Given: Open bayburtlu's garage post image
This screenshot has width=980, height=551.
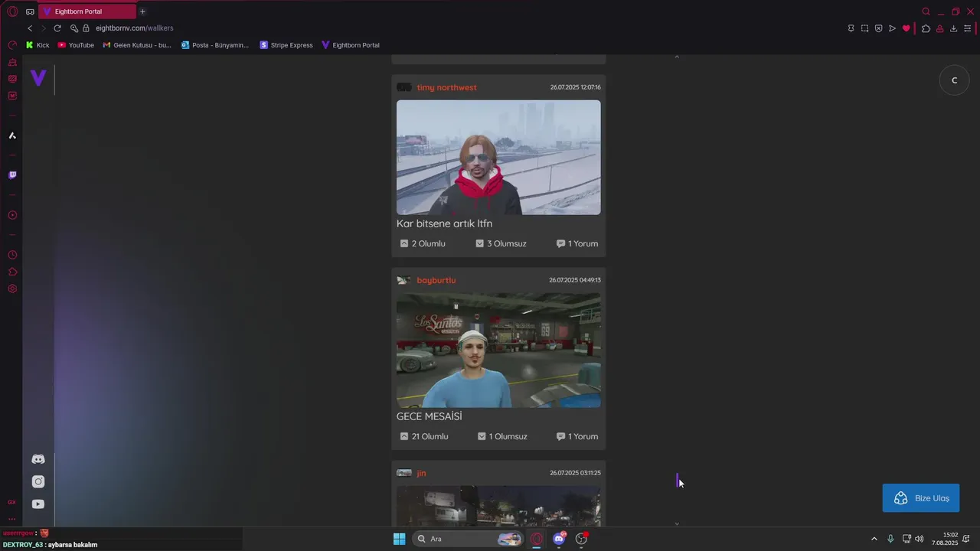Looking at the screenshot, I should coord(498,350).
